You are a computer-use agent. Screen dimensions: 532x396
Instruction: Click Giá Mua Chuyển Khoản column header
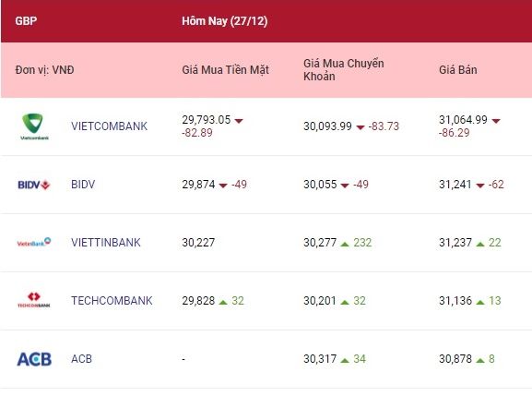pos(344,70)
